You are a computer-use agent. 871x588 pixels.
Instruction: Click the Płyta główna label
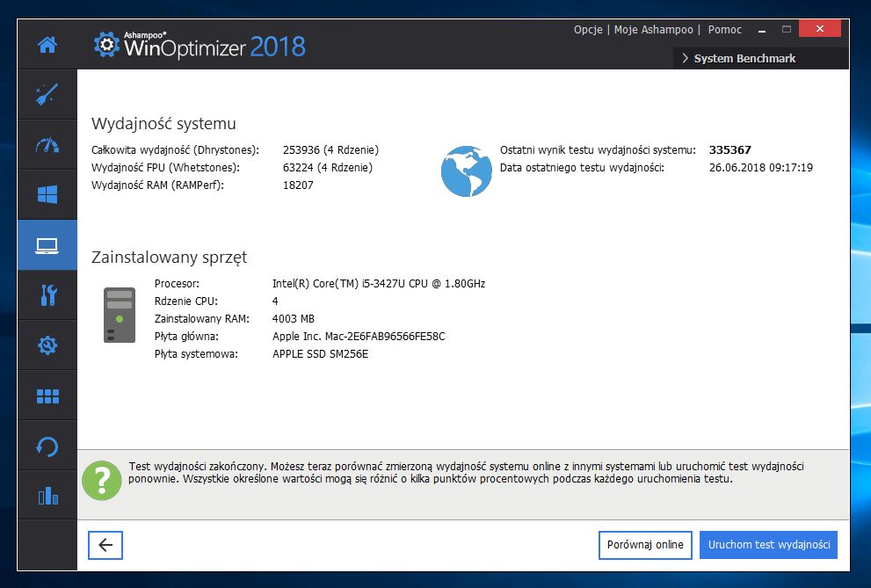186,337
